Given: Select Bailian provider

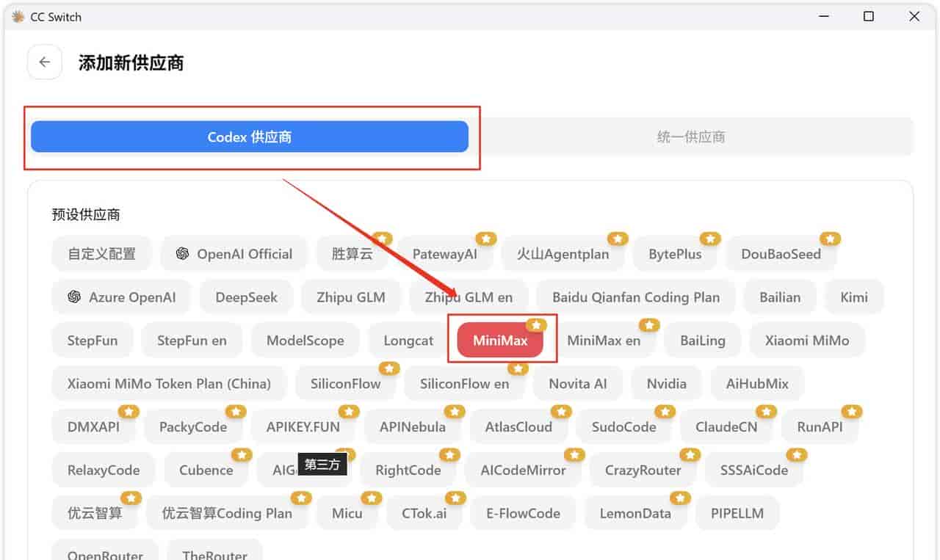Looking at the screenshot, I should point(780,297).
